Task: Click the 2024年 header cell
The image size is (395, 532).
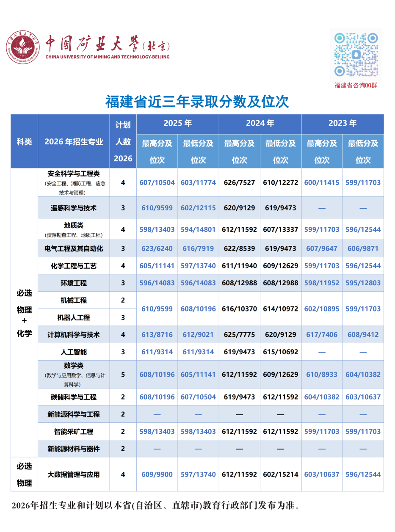Action: click(260, 124)
